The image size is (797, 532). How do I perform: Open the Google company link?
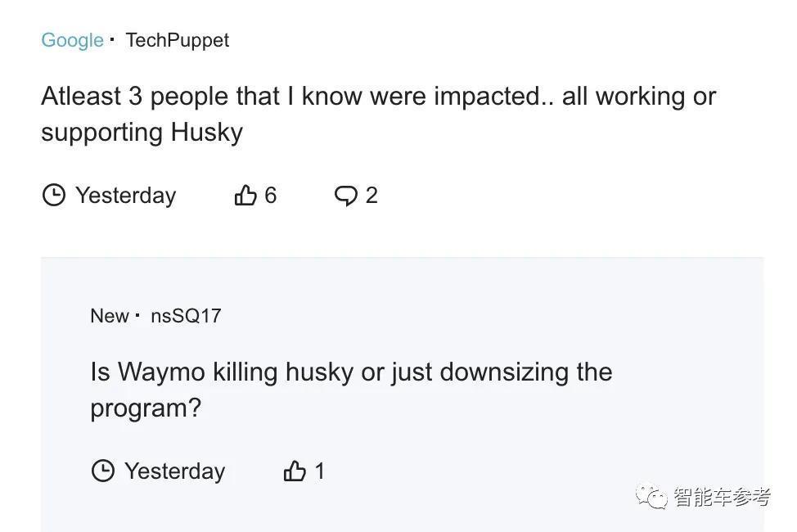coord(73,39)
